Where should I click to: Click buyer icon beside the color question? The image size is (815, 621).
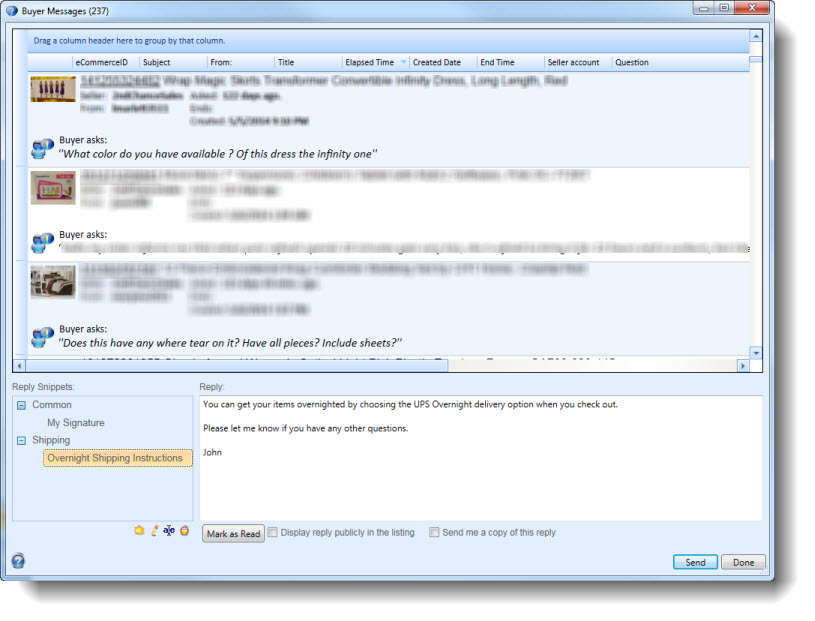tap(42, 149)
